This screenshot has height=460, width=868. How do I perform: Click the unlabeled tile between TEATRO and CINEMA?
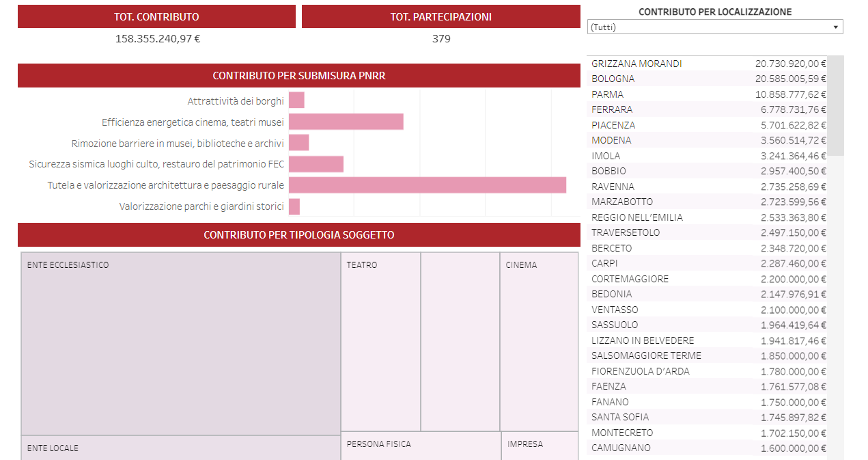(x=460, y=342)
